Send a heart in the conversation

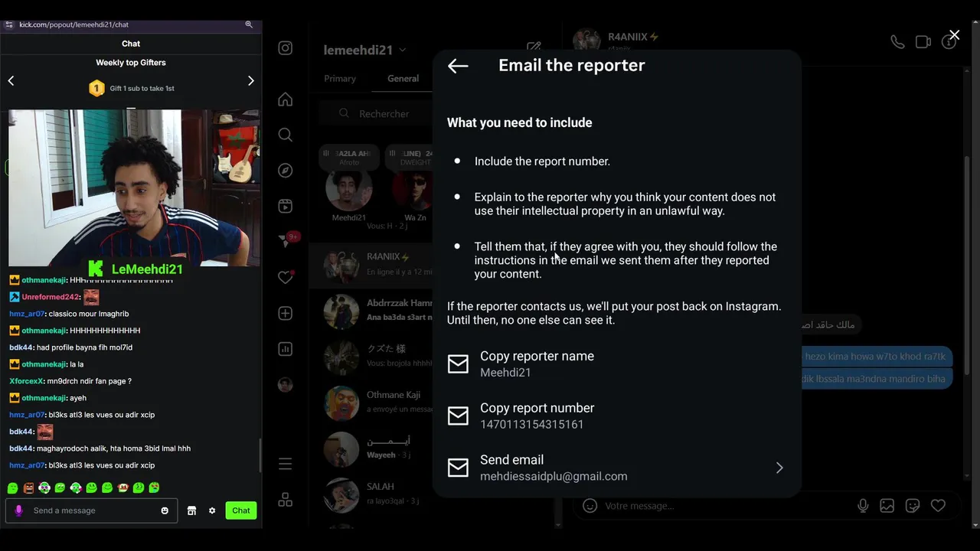(x=938, y=505)
